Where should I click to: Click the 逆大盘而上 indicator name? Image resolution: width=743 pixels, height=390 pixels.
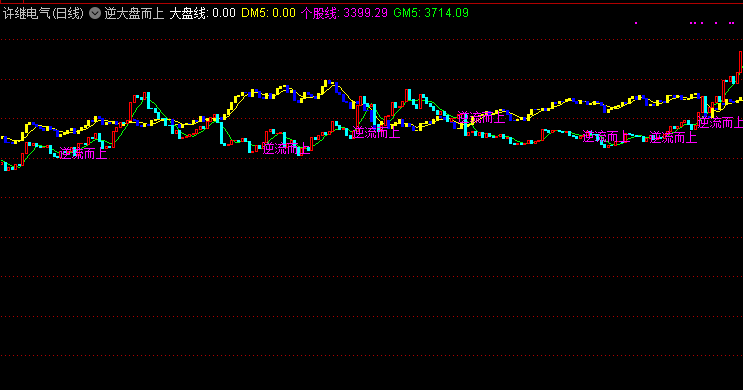[134, 13]
